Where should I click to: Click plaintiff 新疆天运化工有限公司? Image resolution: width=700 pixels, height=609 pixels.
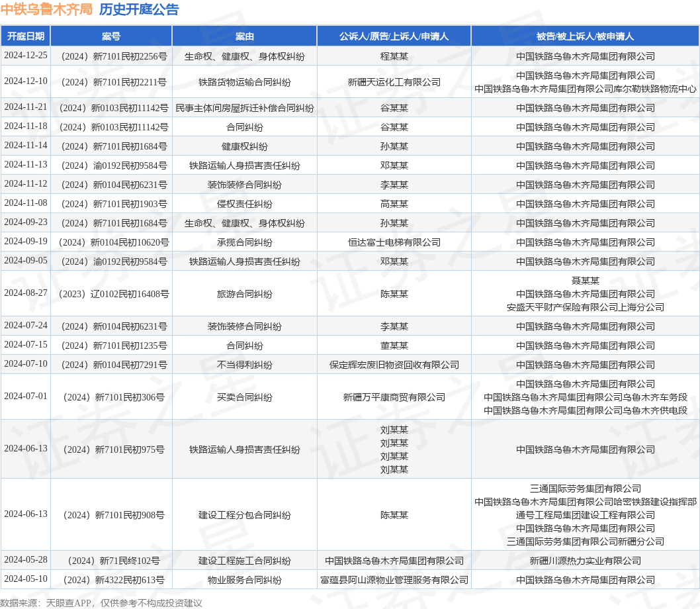tap(394, 82)
